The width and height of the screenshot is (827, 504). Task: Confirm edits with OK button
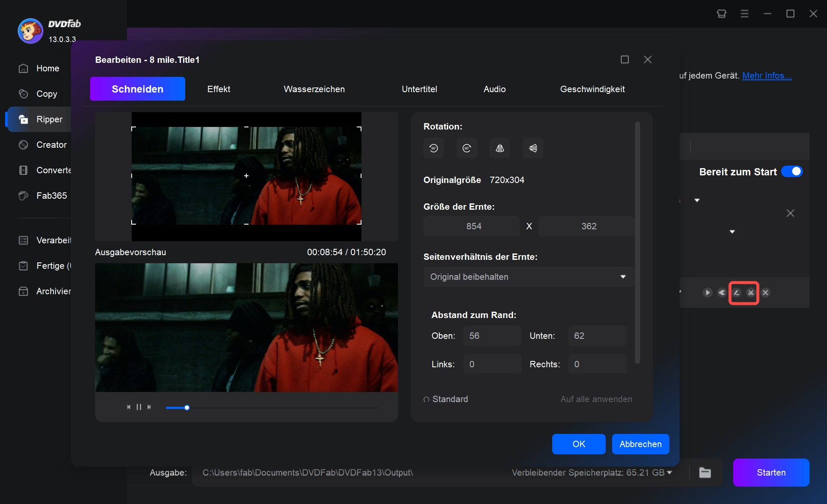click(579, 444)
